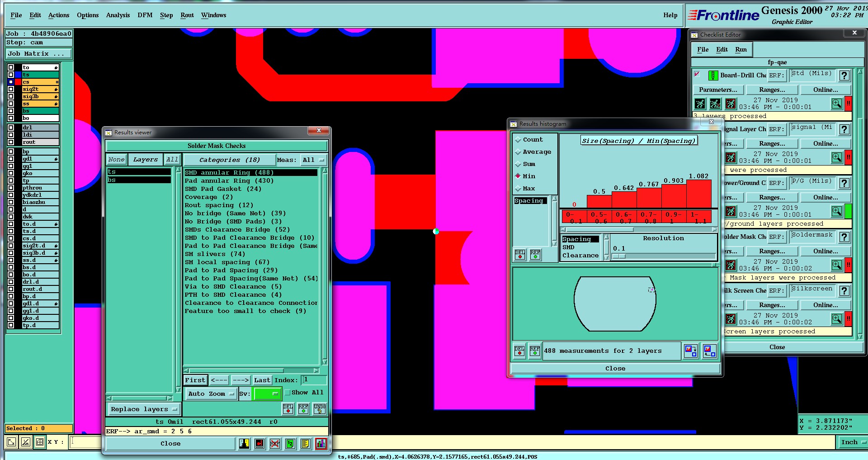Open the Run menu in Checklist Editor
The width and height of the screenshot is (868, 460).
[x=741, y=50]
